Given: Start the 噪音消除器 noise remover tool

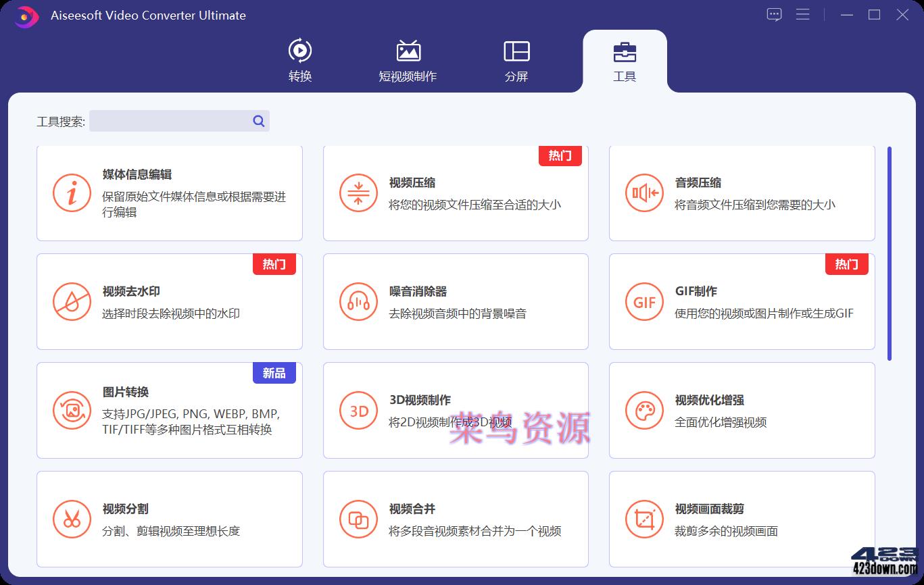Looking at the screenshot, I should click(456, 302).
